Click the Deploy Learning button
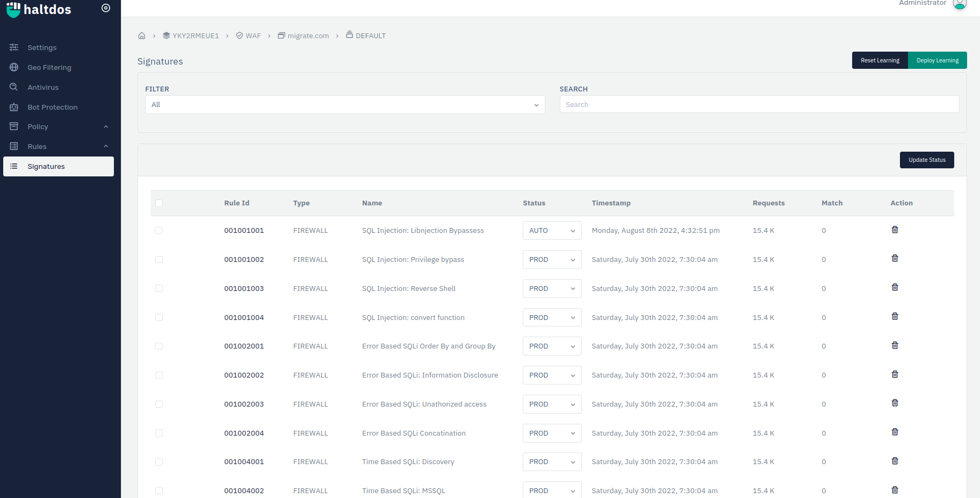This screenshot has width=980, height=498. (937, 60)
